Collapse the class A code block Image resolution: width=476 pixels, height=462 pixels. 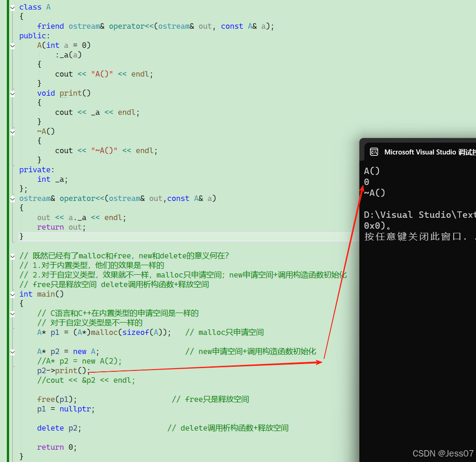[12, 8]
